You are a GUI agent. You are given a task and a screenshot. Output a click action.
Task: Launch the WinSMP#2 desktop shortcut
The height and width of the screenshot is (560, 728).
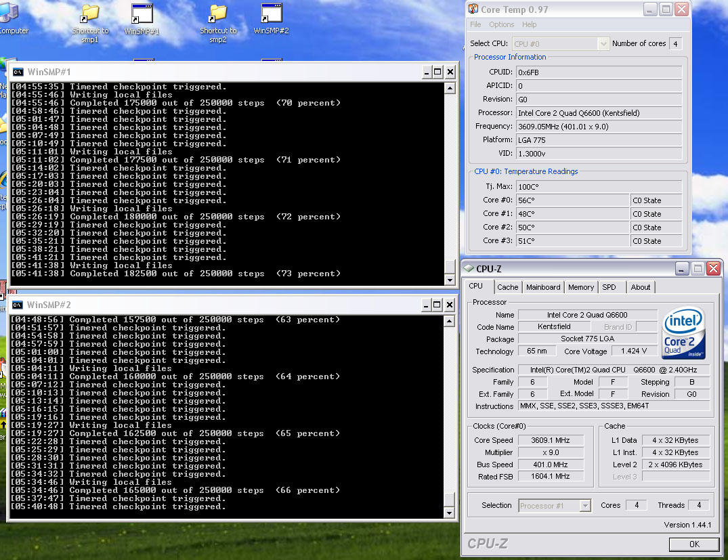271,20
